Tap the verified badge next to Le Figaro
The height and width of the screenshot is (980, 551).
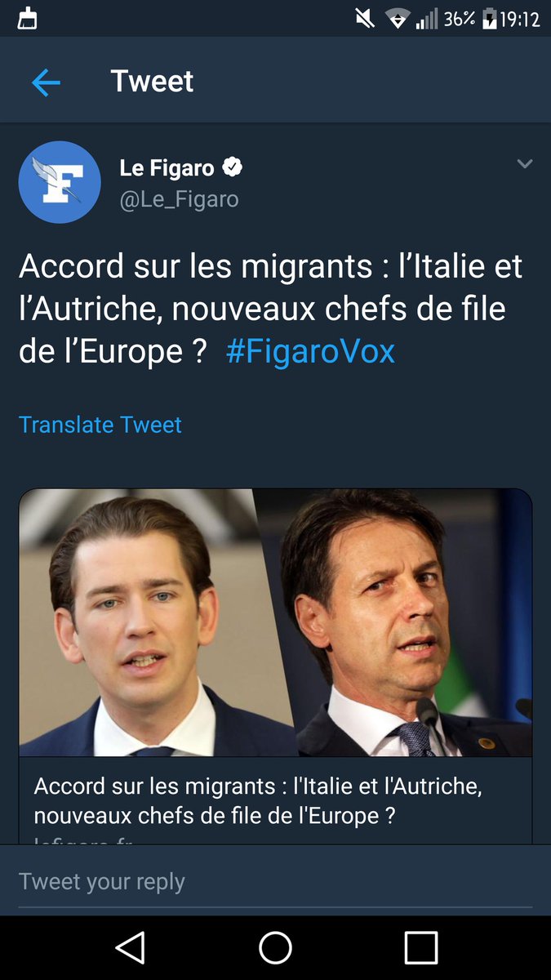click(233, 168)
